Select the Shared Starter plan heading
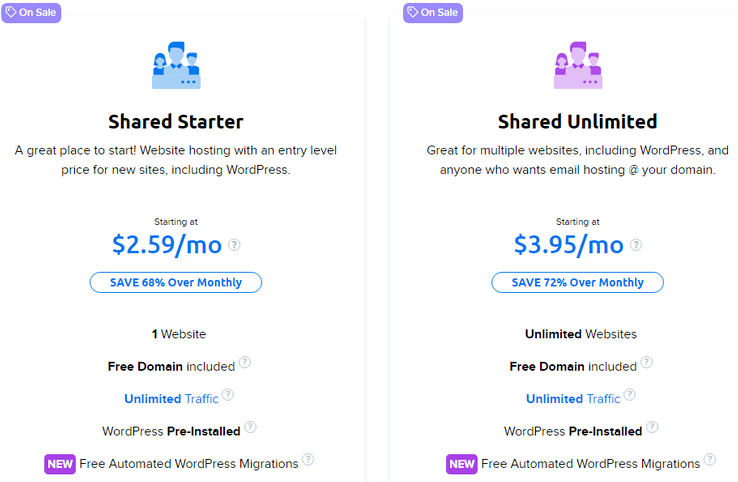 (176, 122)
